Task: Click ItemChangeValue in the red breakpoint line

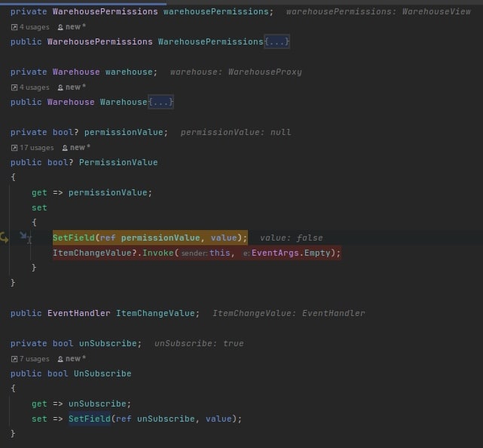Action: click(x=92, y=253)
